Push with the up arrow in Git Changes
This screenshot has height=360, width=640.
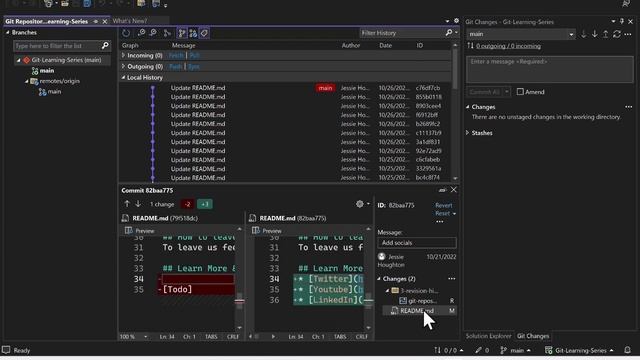(606, 34)
